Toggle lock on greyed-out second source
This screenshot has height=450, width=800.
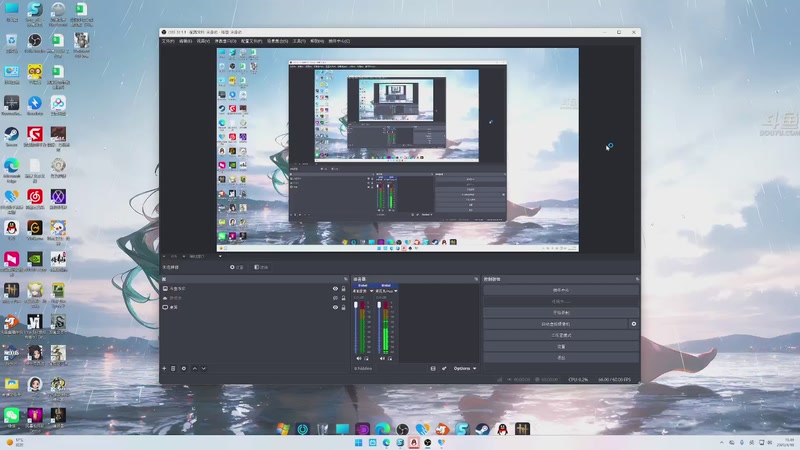coord(343,298)
